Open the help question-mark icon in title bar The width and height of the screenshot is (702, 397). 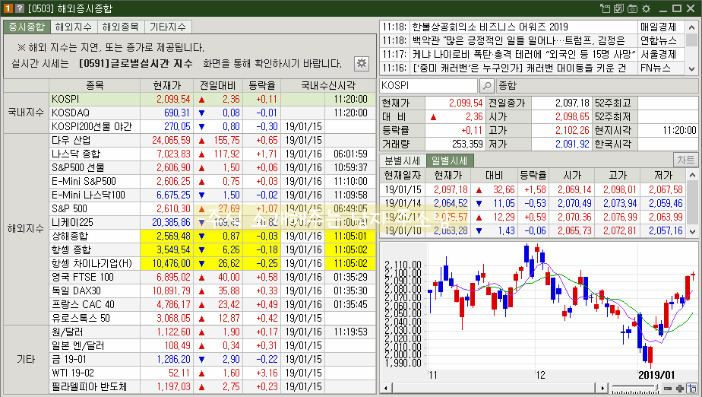point(19,9)
